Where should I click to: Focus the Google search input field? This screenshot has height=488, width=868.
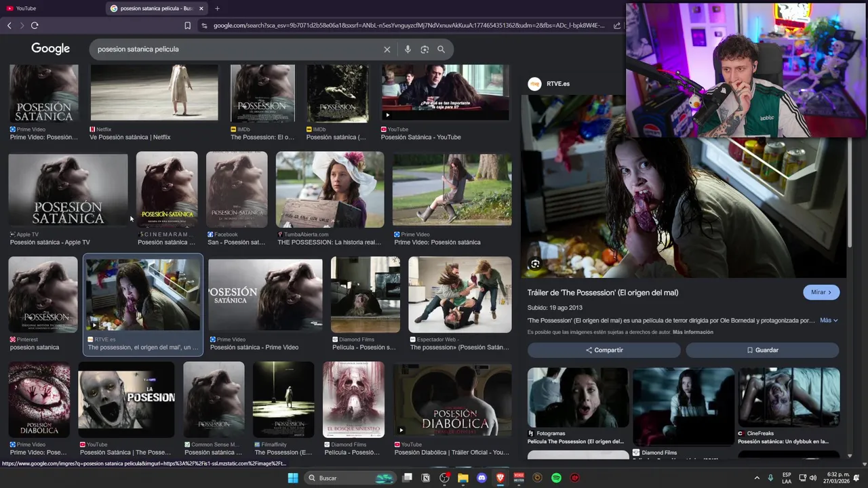(237, 49)
